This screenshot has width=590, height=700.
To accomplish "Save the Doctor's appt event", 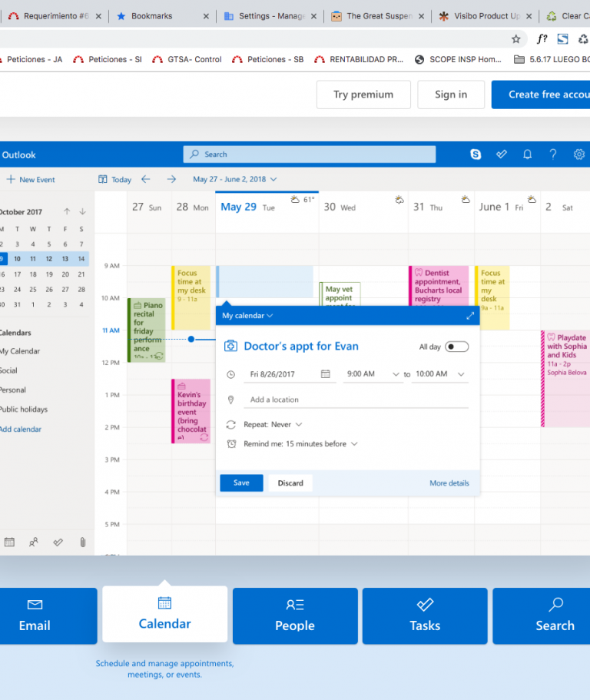I will (x=241, y=483).
